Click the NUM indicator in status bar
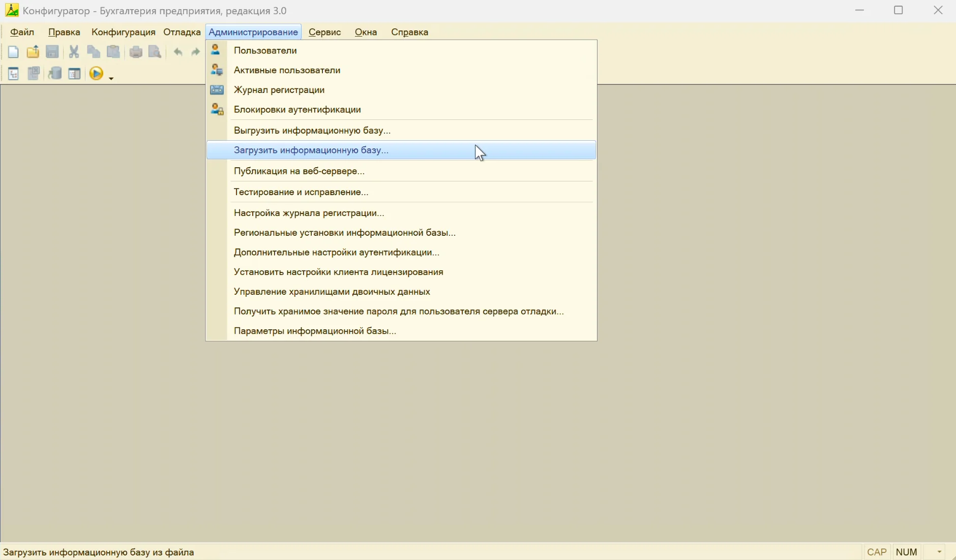Image resolution: width=956 pixels, height=560 pixels. [907, 552]
